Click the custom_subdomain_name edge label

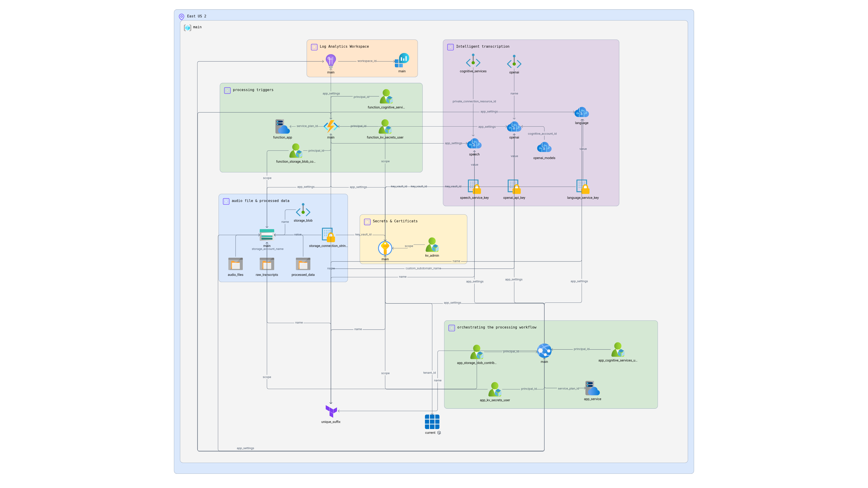pos(423,269)
